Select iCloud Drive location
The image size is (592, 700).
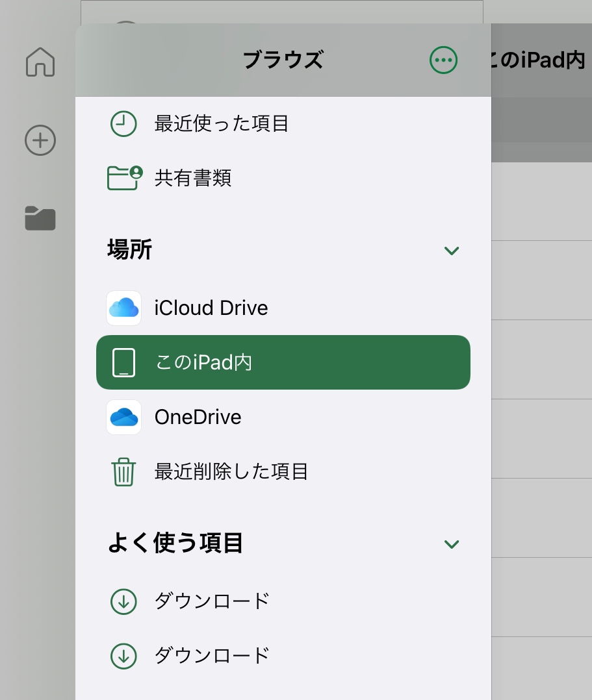[283, 308]
